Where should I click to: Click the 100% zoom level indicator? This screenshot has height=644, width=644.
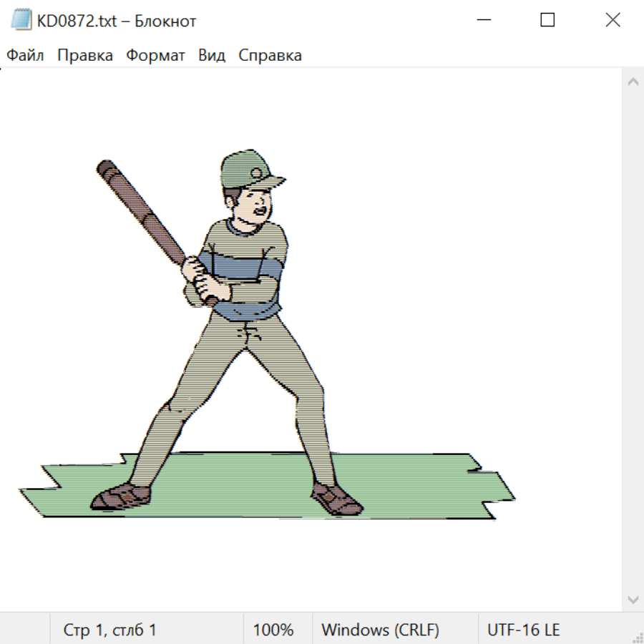[x=273, y=630]
